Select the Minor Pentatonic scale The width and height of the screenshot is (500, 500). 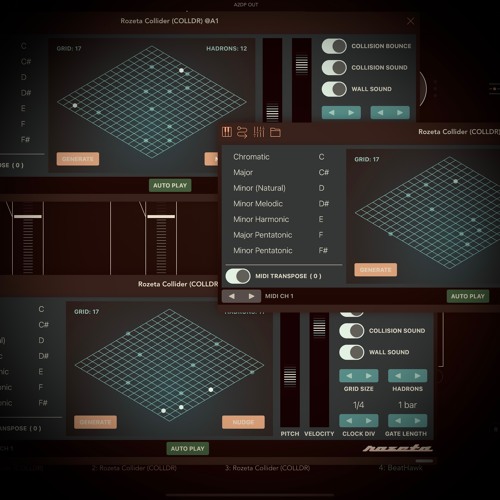coord(263,251)
